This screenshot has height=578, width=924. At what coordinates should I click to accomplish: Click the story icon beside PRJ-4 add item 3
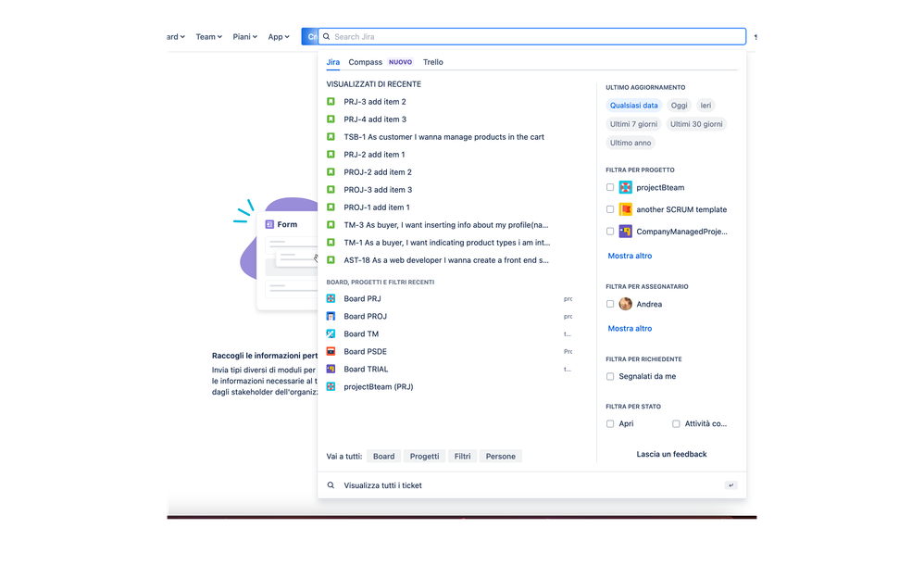(331, 119)
